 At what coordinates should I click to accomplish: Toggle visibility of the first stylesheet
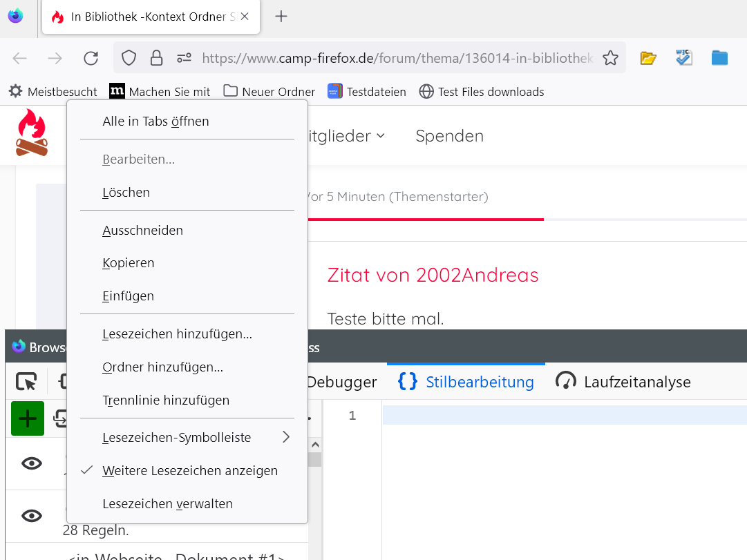tap(32, 463)
